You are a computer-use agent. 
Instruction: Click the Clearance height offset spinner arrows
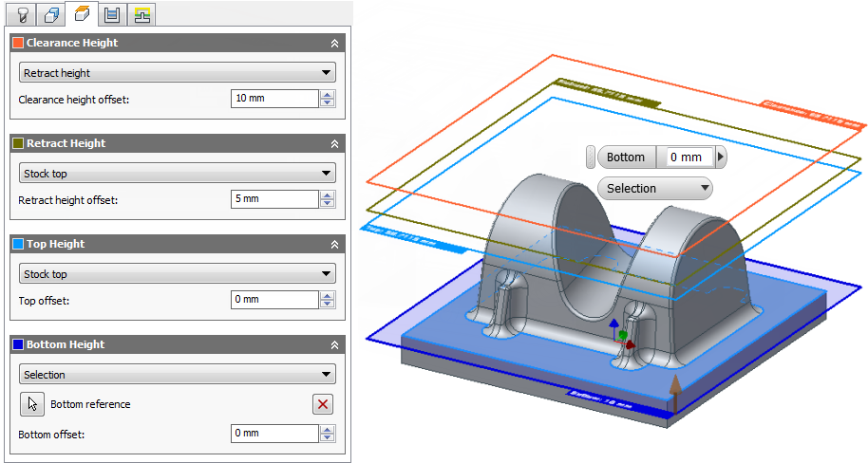point(327,99)
